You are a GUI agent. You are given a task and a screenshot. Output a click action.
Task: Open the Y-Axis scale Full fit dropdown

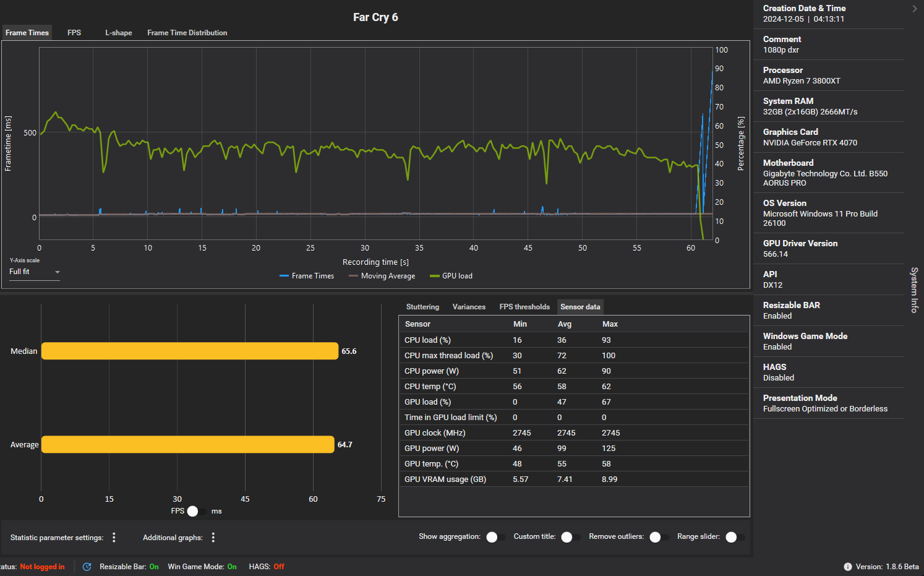(x=35, y=272)
